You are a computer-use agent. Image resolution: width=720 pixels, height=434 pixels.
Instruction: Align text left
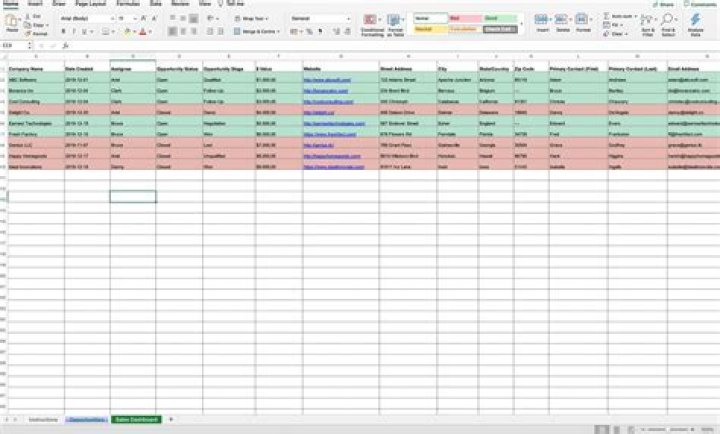tap(173, 32)
